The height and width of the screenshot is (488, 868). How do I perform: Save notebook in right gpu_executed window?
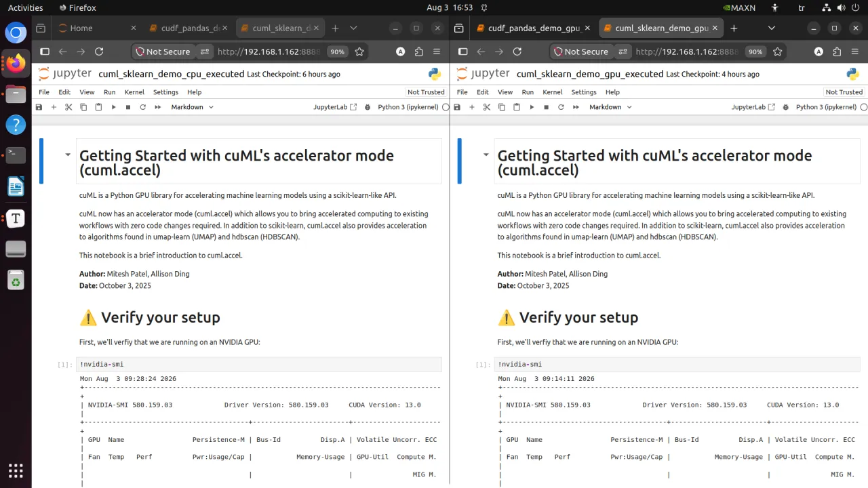457,107
